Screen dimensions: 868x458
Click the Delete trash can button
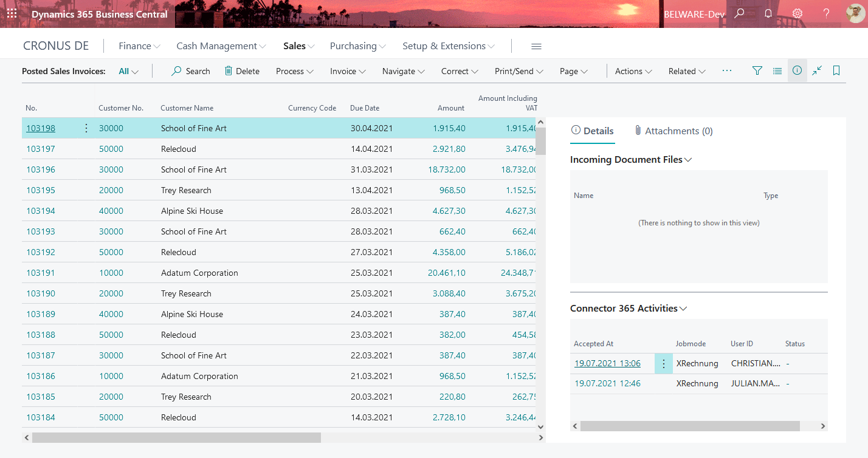[x=242, y=71]
